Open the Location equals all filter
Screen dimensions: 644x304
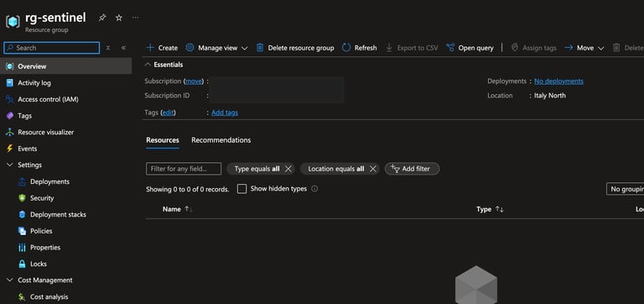(336, 169)
